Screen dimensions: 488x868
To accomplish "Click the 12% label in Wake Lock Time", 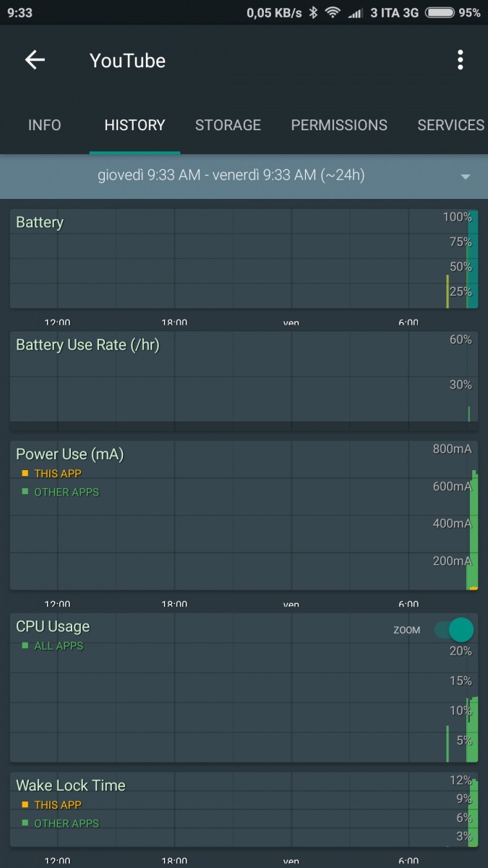I will coord(461,780).
